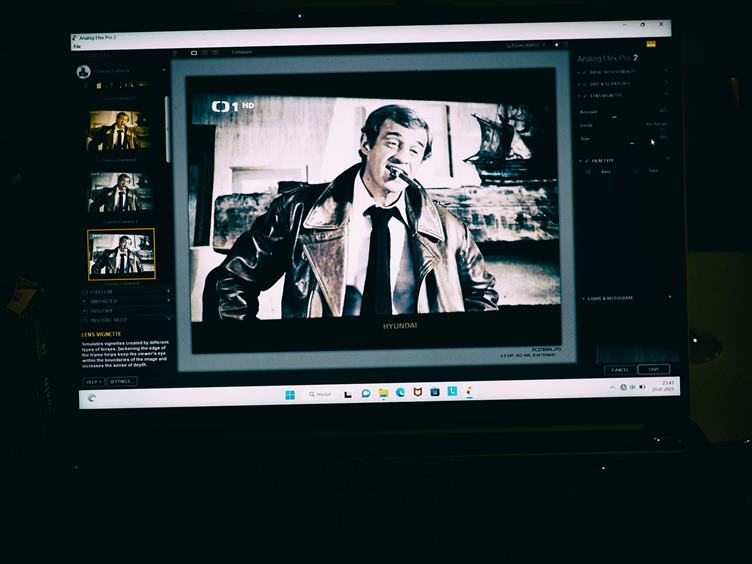Reset Film Type using its reset icon

668,159
